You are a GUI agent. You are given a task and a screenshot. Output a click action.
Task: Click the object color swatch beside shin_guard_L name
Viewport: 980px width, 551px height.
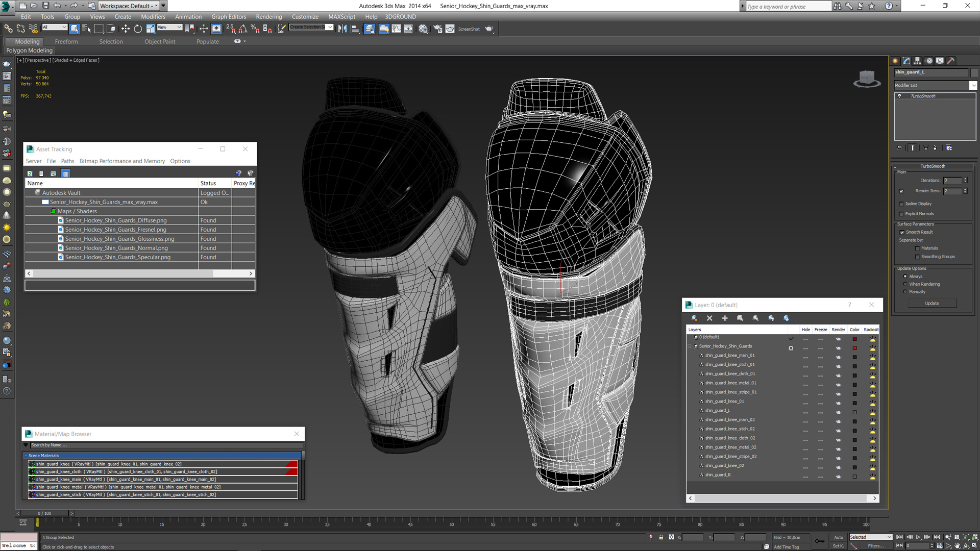click(x=974, y=72)
